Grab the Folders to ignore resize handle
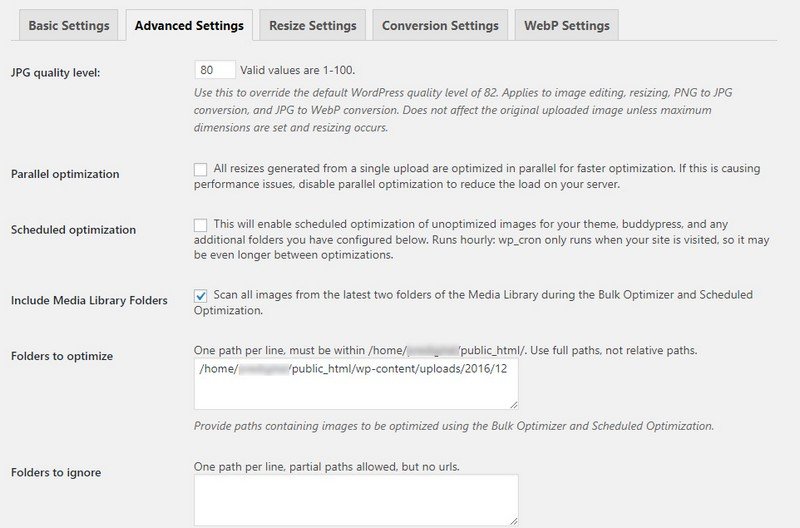Screen dimensions: 800x528 pos(513,521)
